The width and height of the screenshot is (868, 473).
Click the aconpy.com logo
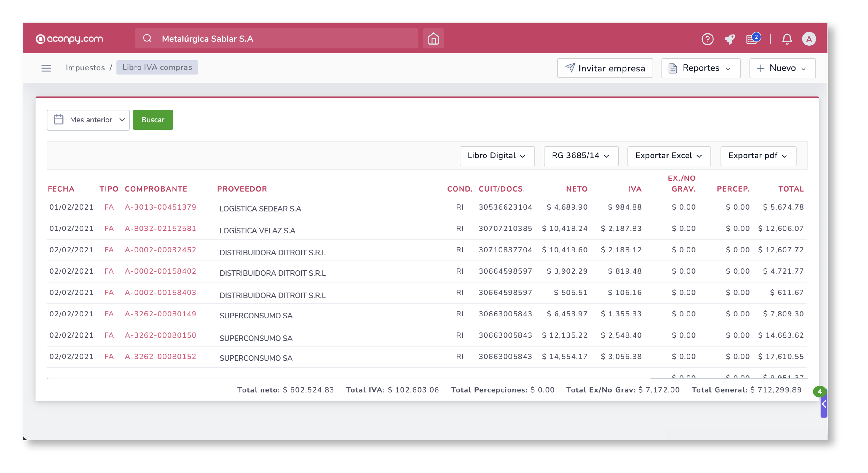tap(69, 39)
